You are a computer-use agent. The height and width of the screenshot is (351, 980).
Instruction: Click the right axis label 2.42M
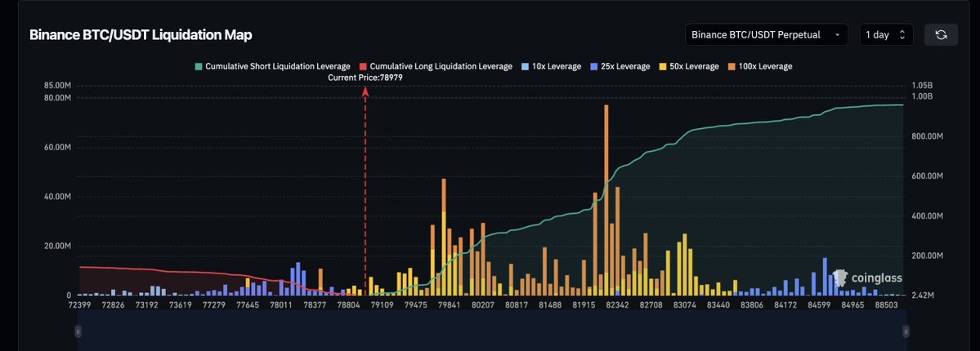pos(923,295)
